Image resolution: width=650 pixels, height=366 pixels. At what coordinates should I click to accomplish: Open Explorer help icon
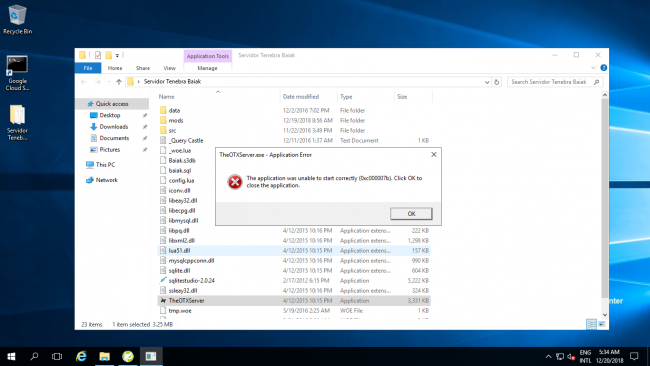pyautogui.click(x=604, y=68)
